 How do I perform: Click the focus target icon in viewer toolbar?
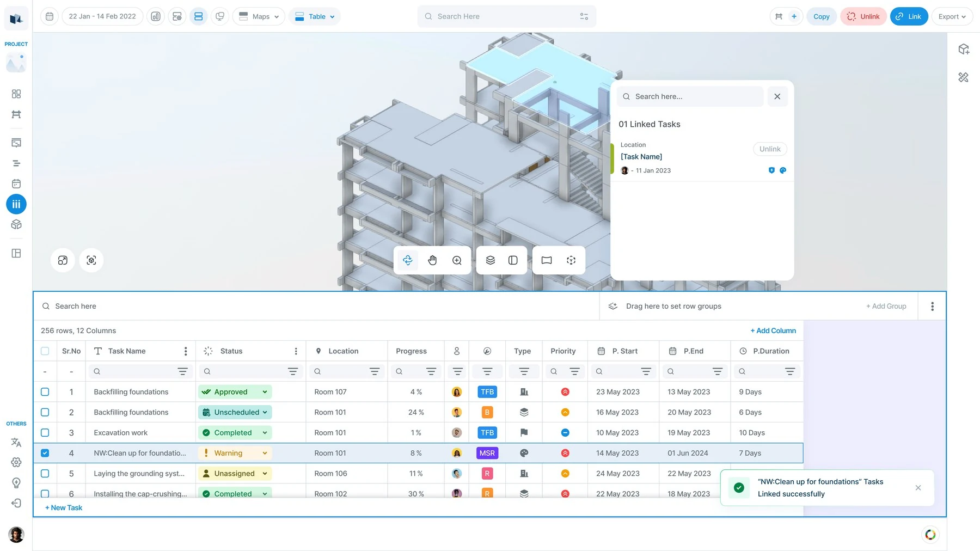[571, 260]
